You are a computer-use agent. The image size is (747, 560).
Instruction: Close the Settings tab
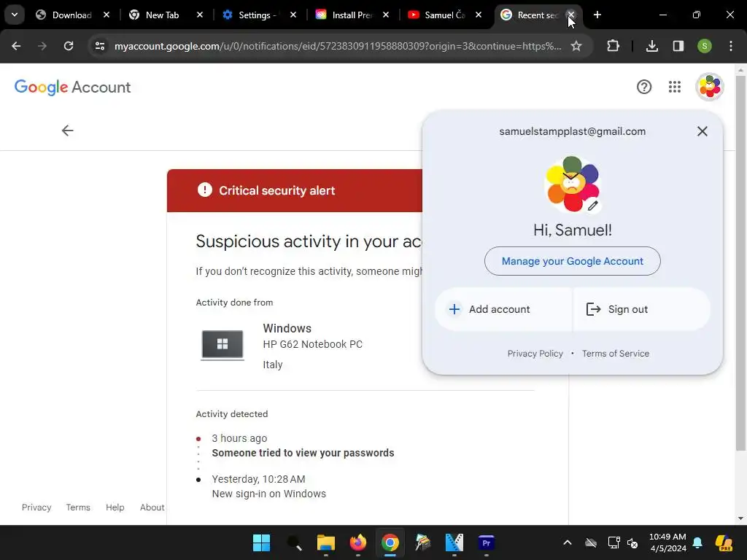(293, 15)
